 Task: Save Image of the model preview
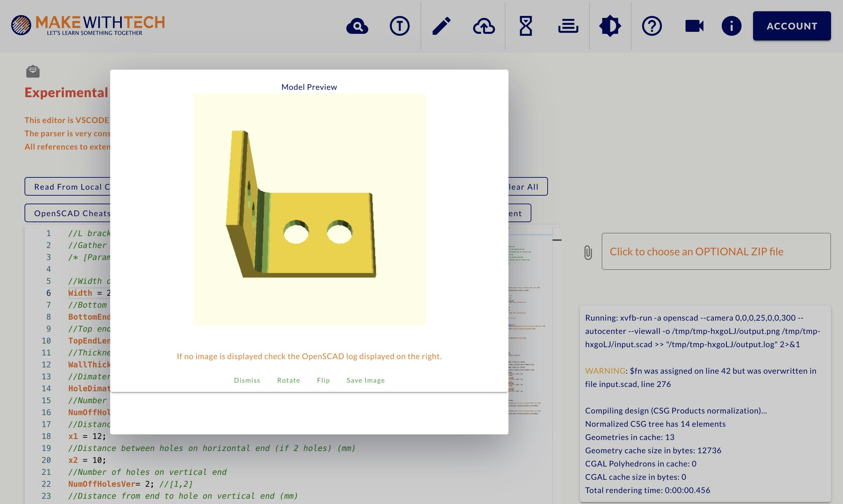click(366, 380)
